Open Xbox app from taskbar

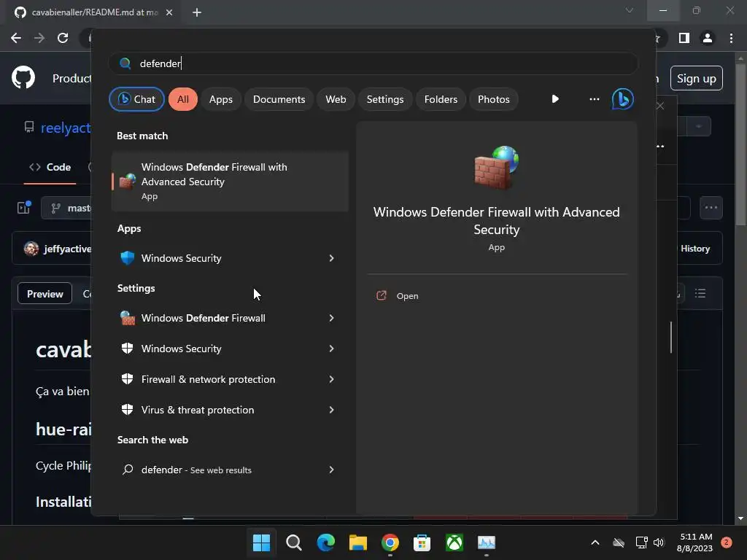pyautogui.click(x=454, y=542)
